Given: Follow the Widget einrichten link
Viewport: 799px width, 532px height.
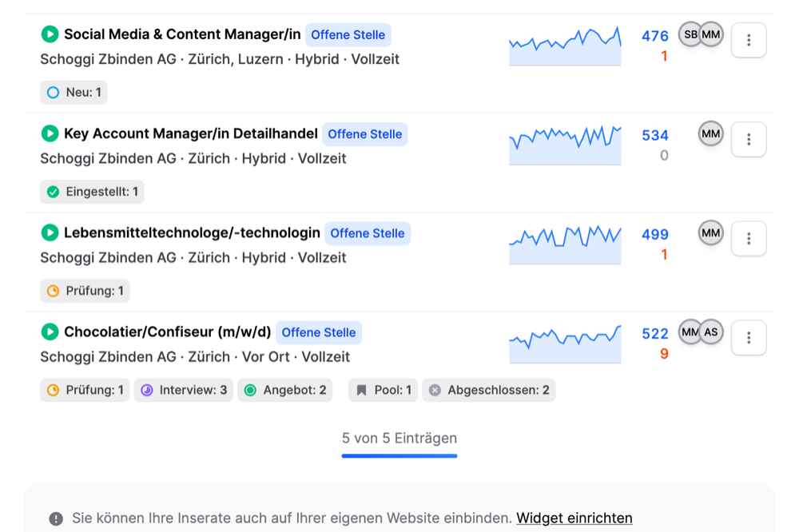Looking at the screenshot, I should pos(574,518).
